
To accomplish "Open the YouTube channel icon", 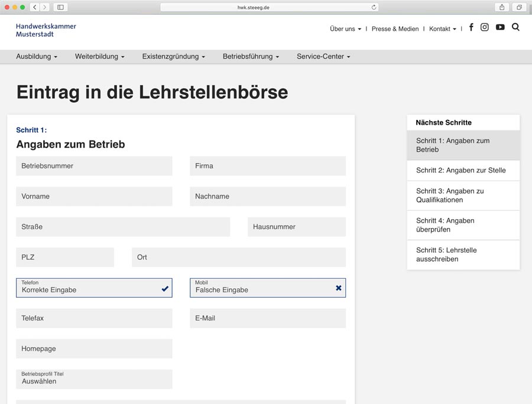I will [x=500, y=27].
